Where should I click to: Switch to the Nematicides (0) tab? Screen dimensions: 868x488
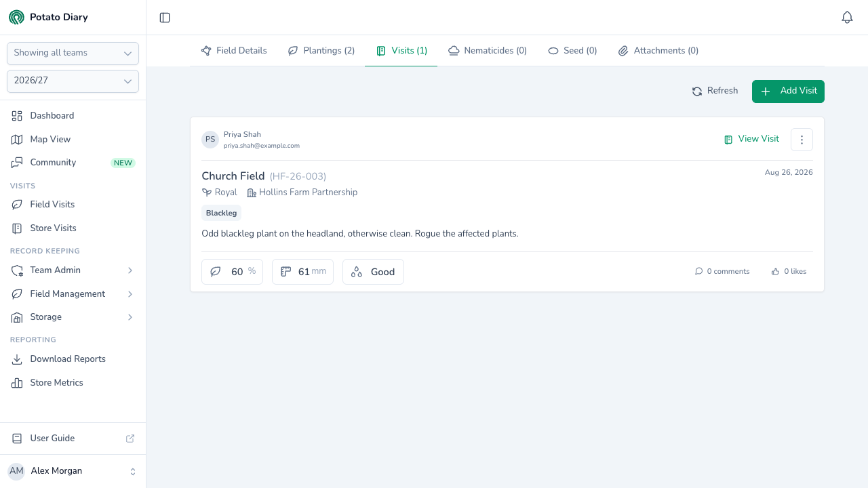coord(487,51)
